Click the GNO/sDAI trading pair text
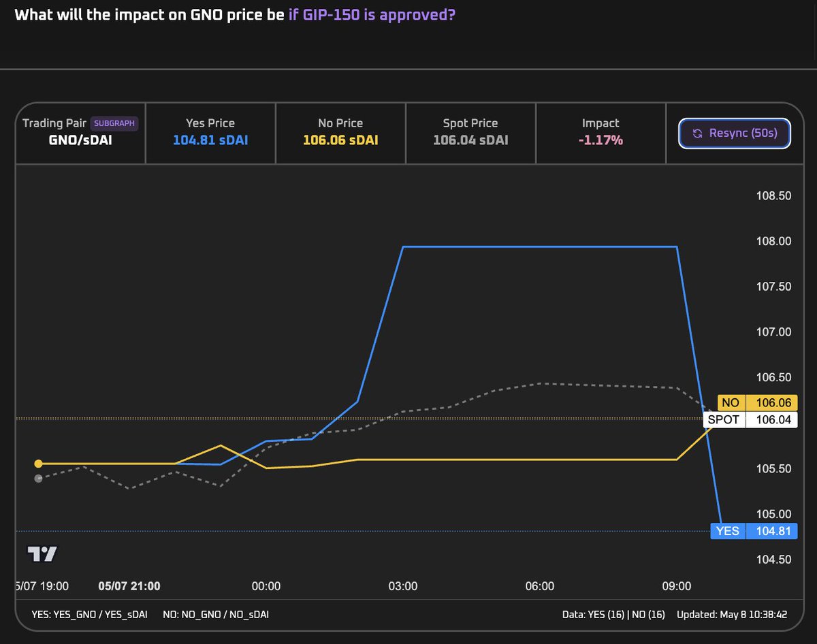Image resolution: width=817 pixels, height=644 pixels. pos(80,140)
